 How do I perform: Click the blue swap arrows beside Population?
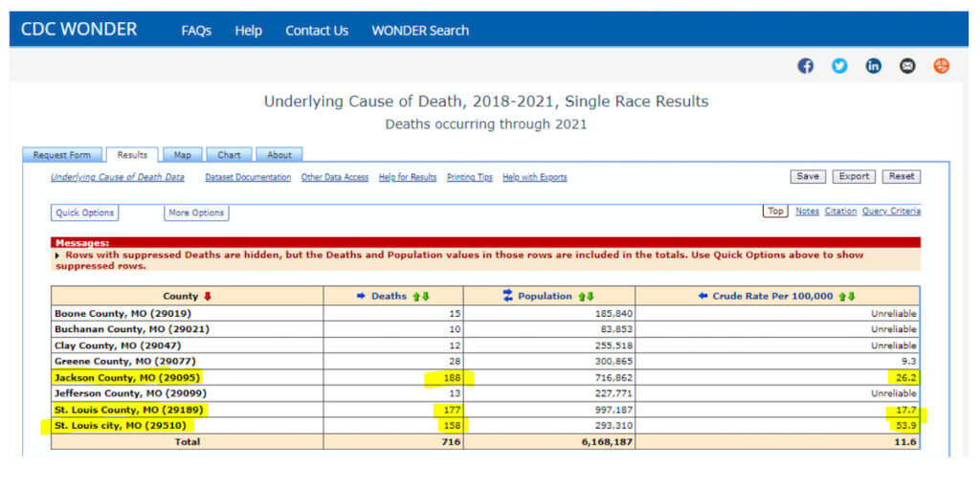pos(507,297)
